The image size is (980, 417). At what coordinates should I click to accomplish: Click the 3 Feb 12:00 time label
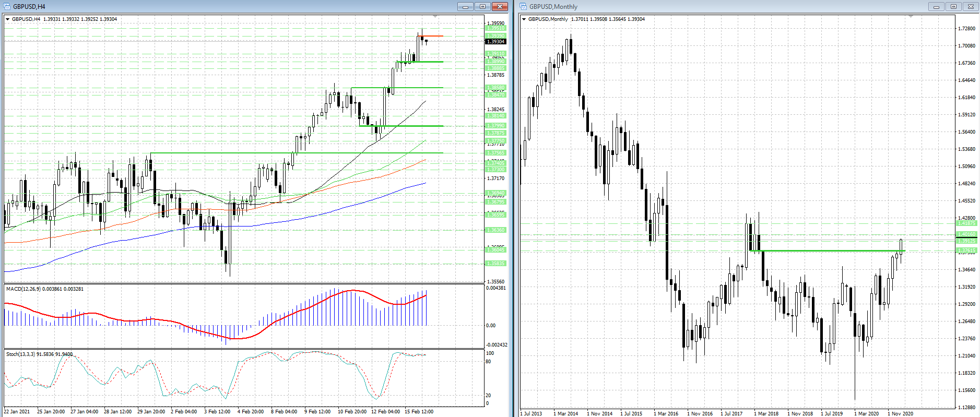(x=217, y=412)
